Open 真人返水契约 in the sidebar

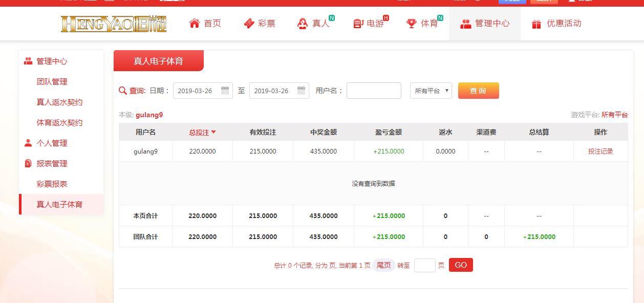point(59,102)
